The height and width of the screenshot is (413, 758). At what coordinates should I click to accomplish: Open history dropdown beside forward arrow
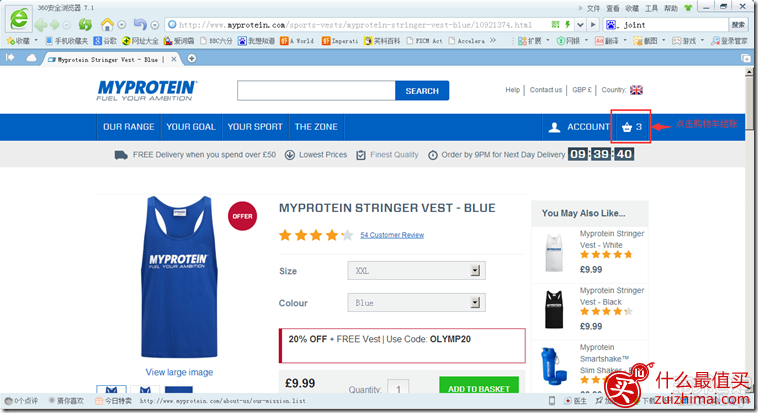point(67,25)
